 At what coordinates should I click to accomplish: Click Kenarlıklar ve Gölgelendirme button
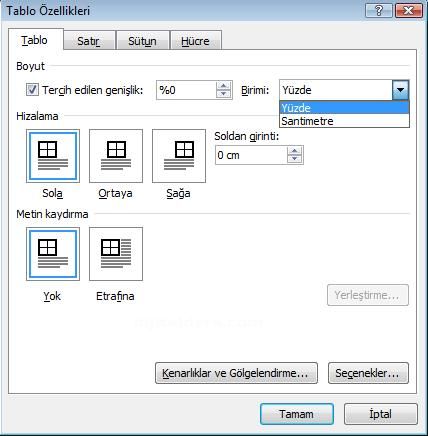pos(236,373)
